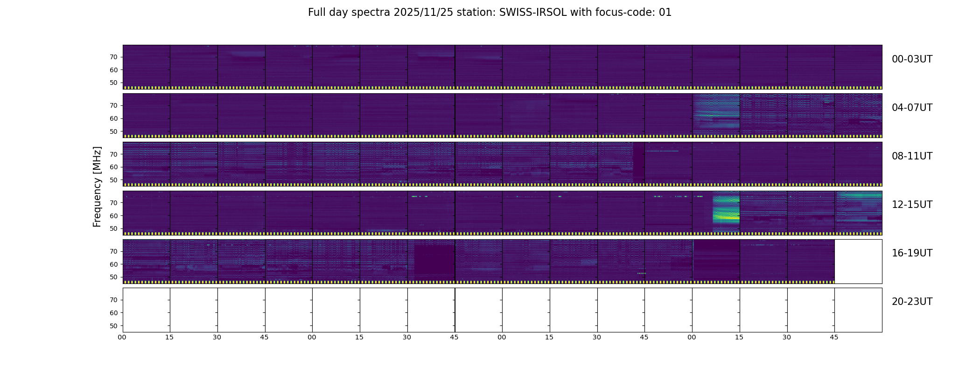Viewport: 980px width, 373px height.
Task: Click the 70 tick of the 00-03UT row
Action: (113, 57)
